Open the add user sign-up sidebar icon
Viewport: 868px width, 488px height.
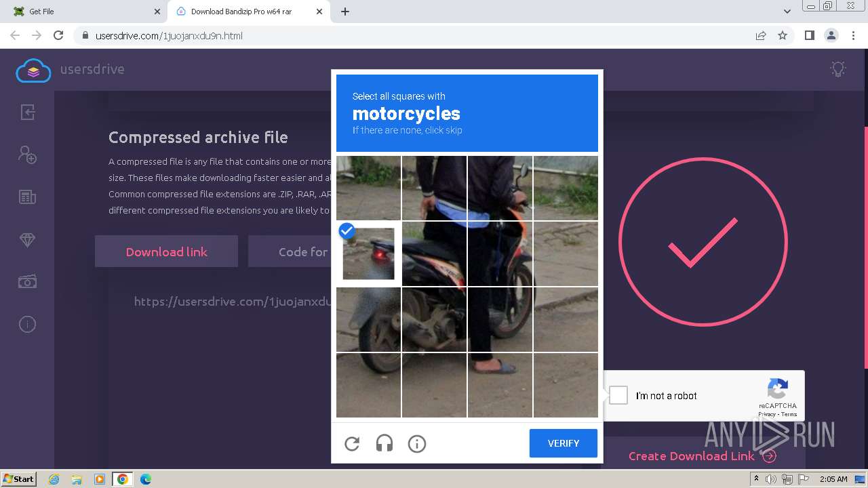27,155
